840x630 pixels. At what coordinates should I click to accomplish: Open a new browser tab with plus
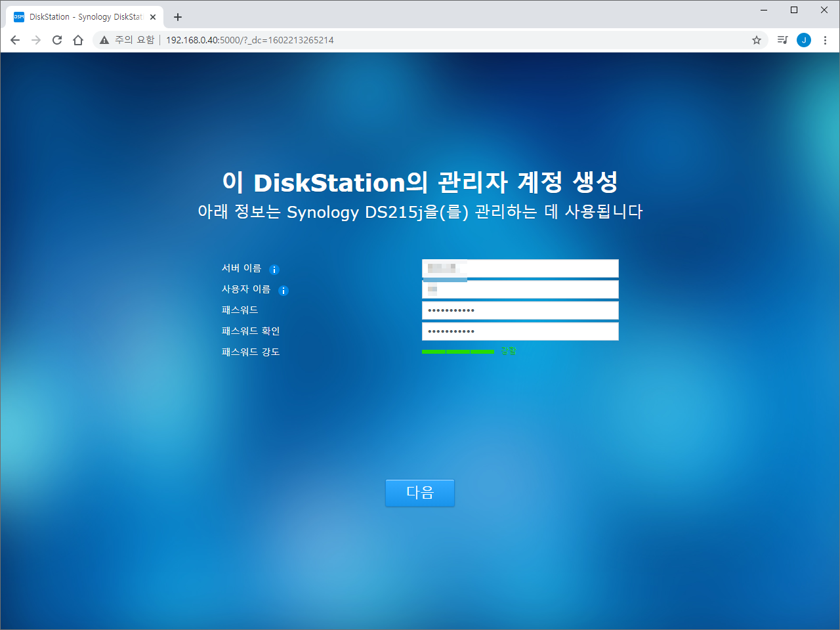[x=178, y=17]
